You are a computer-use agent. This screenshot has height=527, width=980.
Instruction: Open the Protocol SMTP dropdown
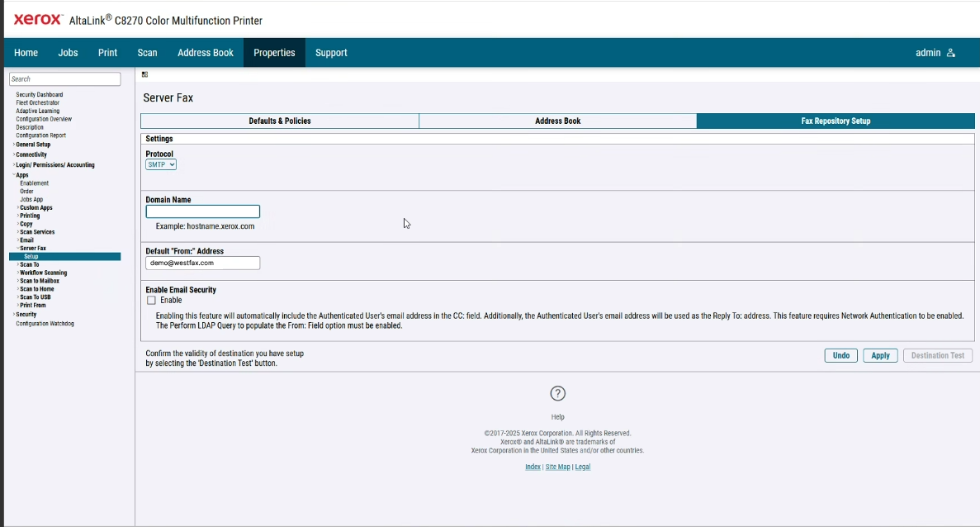coord(160,164)
